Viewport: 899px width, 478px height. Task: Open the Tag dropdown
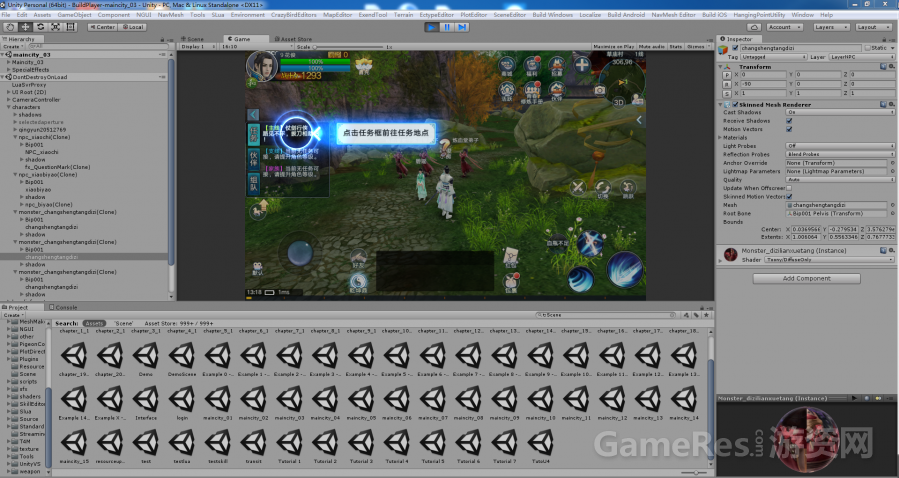774,57
